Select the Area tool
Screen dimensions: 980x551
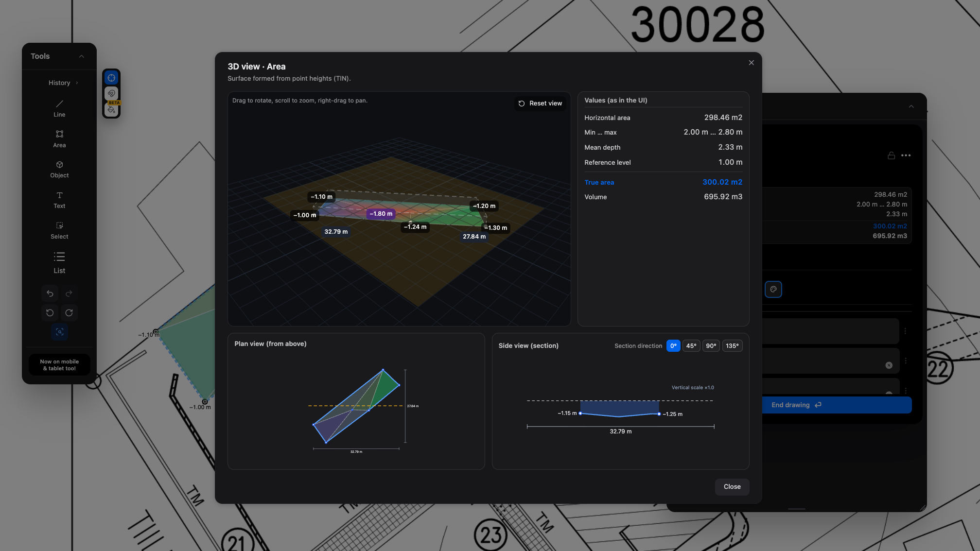pyautogui.click(x=59, y=139)
